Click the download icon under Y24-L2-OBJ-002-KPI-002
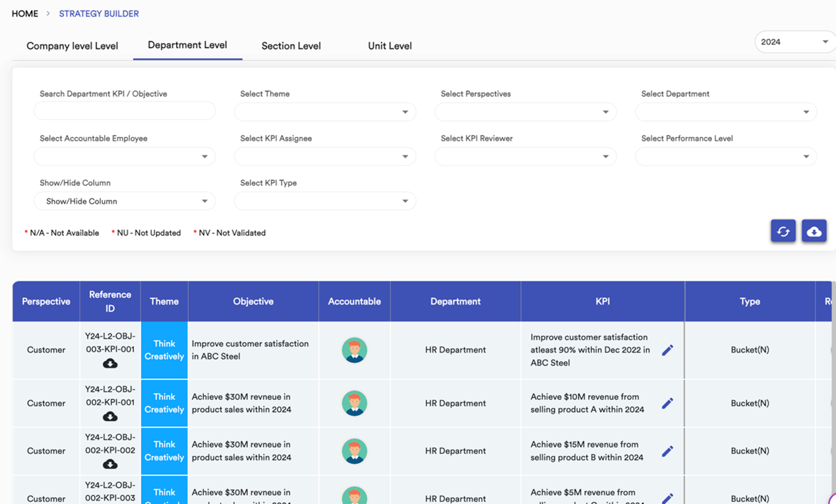836x504 pixels. pyautogui.click(x=110, y=464)
